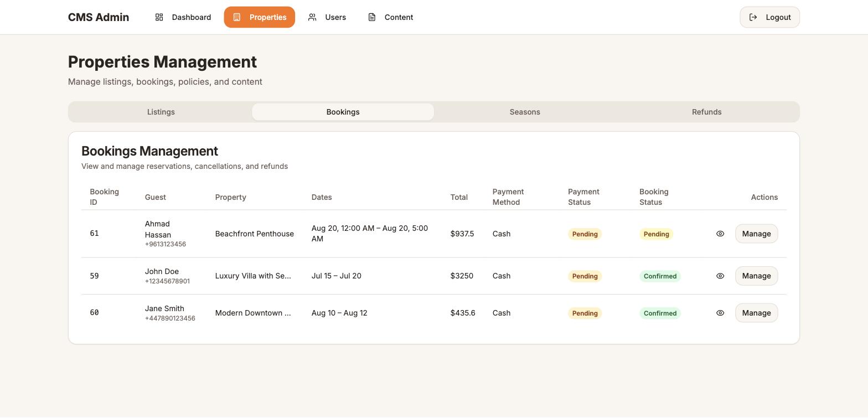View details of John Doe's booking via eye icon
Screen dimensions: 868x418
point(720,276)
